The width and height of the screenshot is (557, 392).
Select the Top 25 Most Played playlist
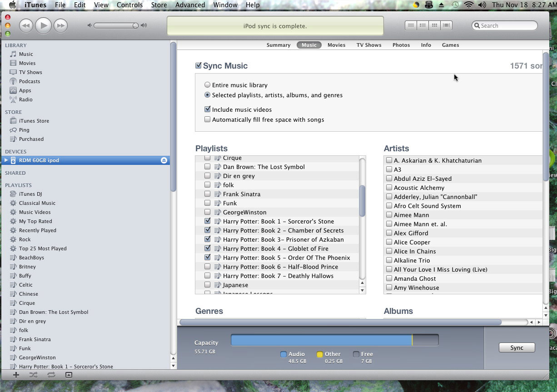tap(43, 248)
